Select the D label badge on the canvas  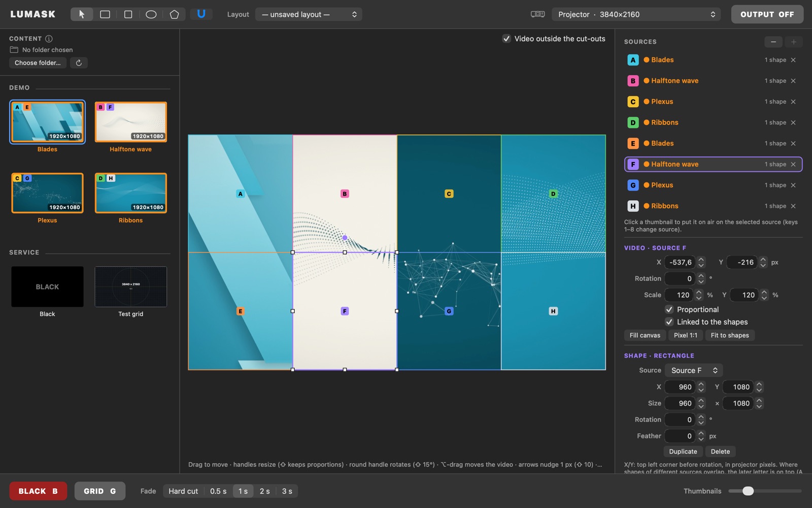[x=553, y=194]
